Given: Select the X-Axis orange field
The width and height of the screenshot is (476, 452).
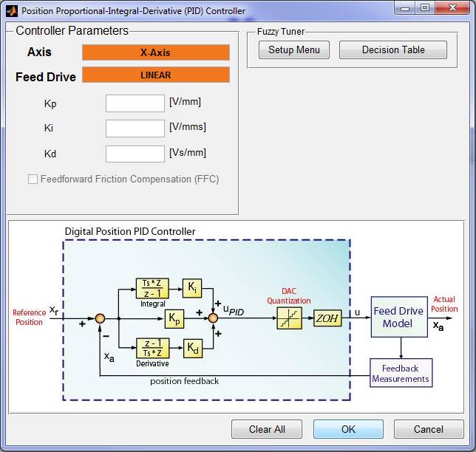Looking at the screenshot, I should click(156, 52).
